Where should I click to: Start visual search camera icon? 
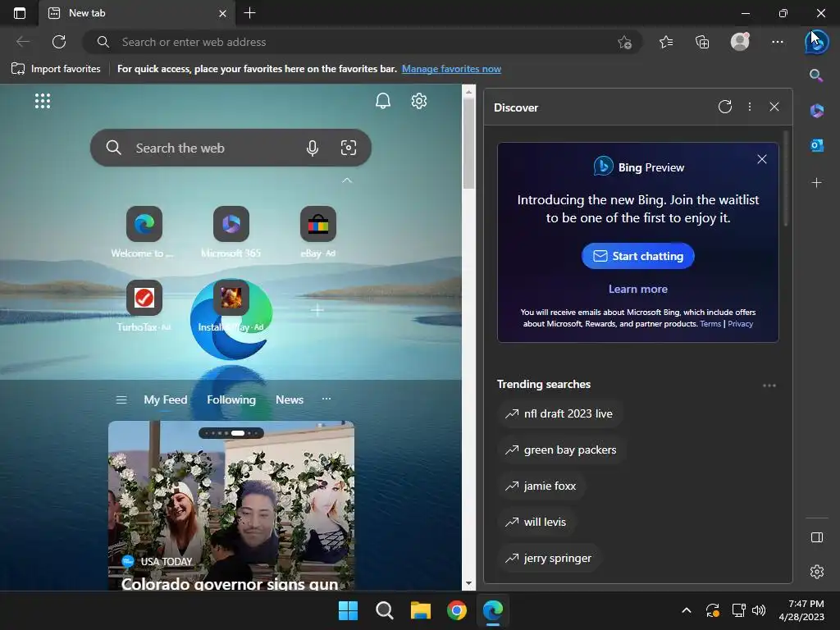click(348, 148)
